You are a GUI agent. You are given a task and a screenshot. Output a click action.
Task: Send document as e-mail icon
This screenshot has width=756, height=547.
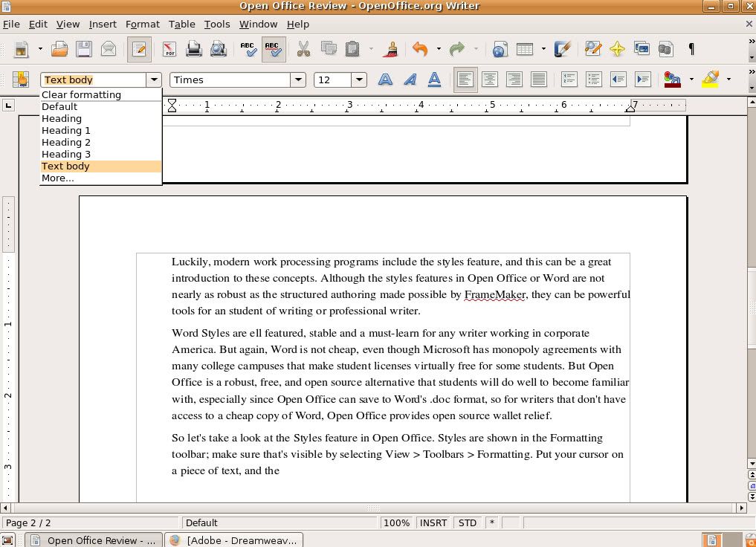pos(109,49)
